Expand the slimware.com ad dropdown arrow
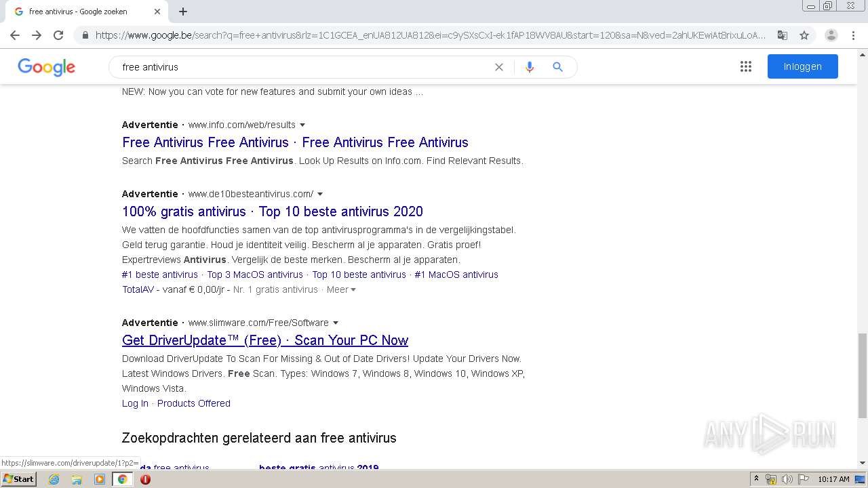 point(336,323)
